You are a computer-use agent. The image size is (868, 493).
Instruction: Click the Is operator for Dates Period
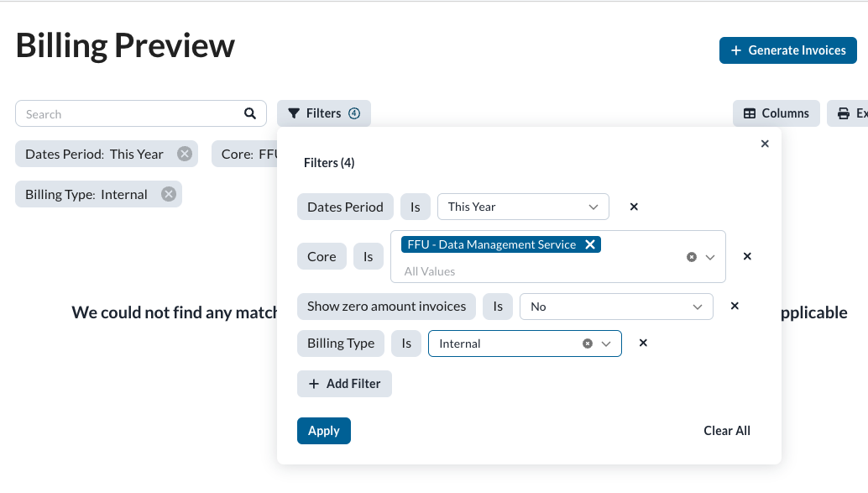(x=416, y=207)
